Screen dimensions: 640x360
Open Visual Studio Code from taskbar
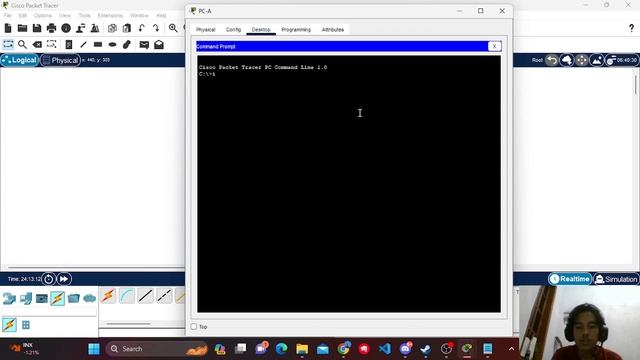click(x=384, y=349)
